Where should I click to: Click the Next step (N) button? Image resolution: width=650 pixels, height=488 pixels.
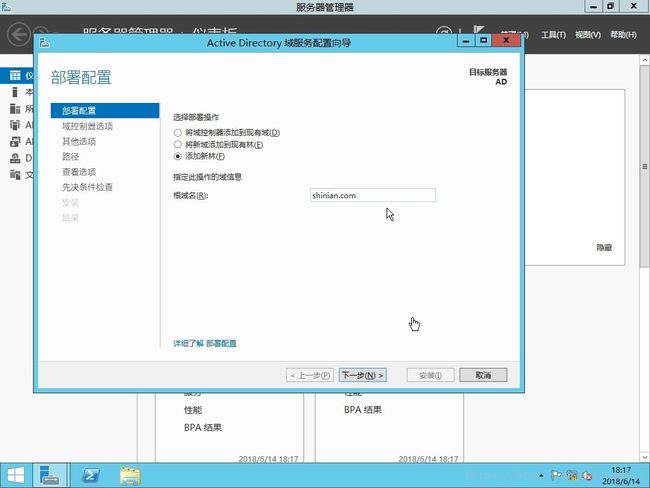363,375
